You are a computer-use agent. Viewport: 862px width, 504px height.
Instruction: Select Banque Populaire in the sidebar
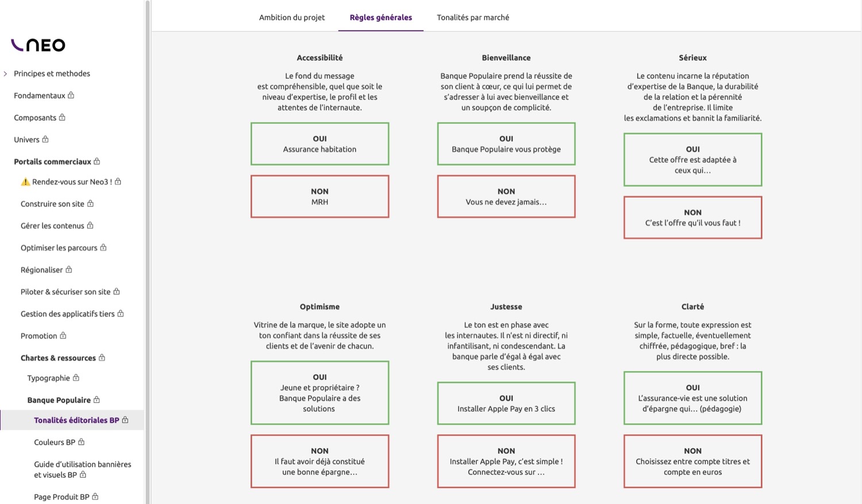point(59,400)
